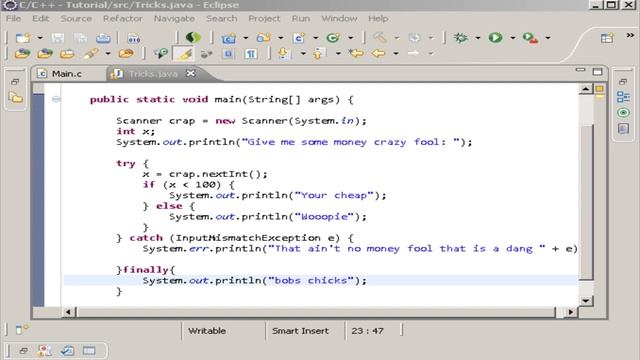
Task: Show hidden perspectives with the chevron
Action: [630, 36]
